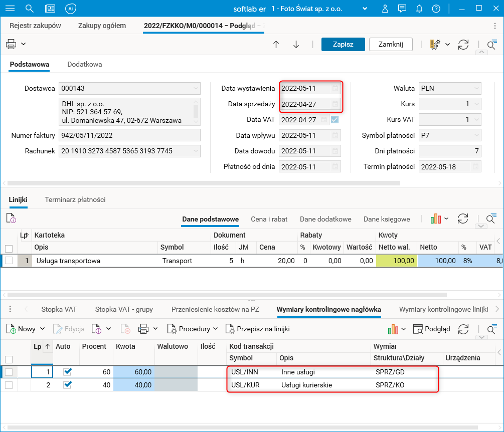504x432 pixels.
Task: Expand the Nowy button dropdown arrow
Action: (x=43, y=329)
